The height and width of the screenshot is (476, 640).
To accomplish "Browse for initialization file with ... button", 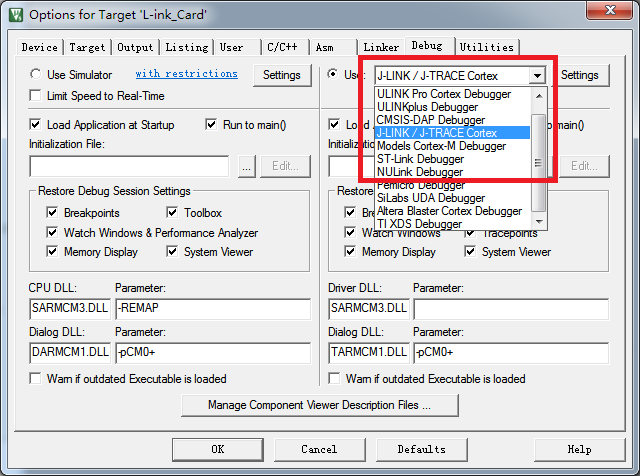I will pos(246,167).
